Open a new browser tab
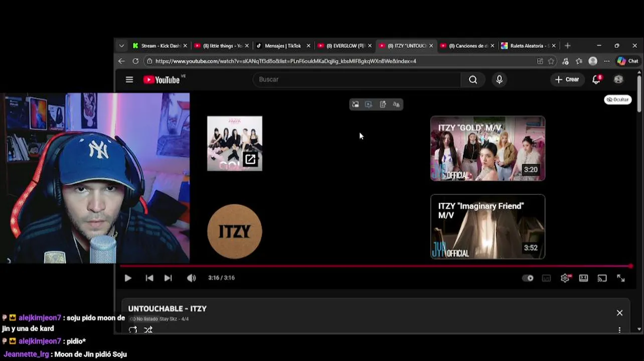Screen dimensions: 644x361 click(567, 46)
